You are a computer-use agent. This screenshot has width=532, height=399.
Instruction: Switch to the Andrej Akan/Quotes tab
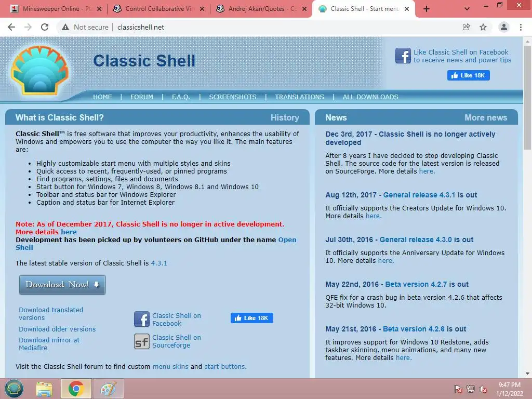pyautogui.click(x=262, y=9)
